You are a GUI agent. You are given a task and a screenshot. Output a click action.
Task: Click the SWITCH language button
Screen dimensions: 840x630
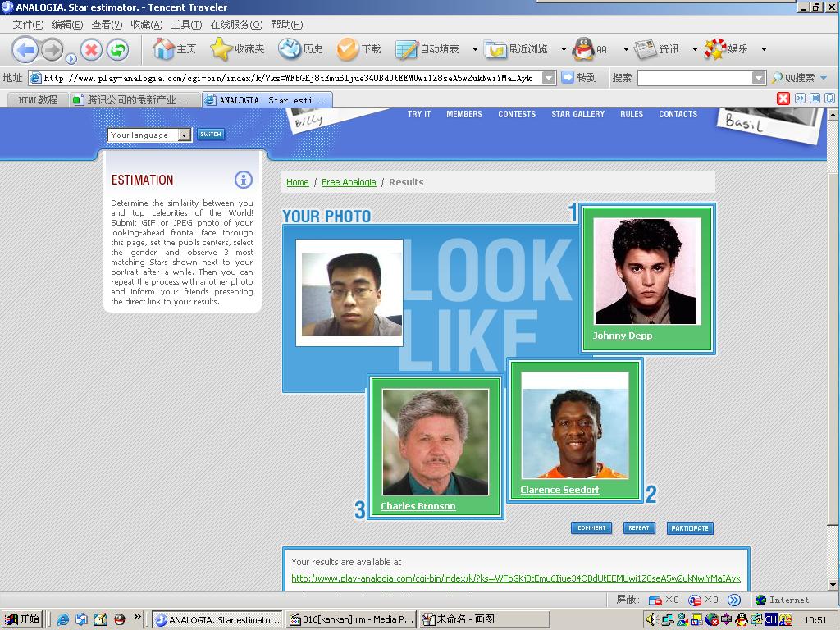pyautogui.click(x=211, y=135)
